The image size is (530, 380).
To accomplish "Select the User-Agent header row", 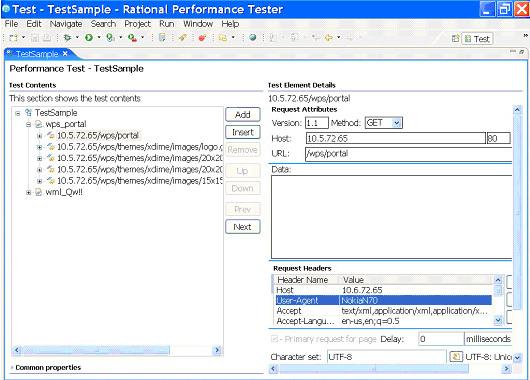I will click(384, 300).
